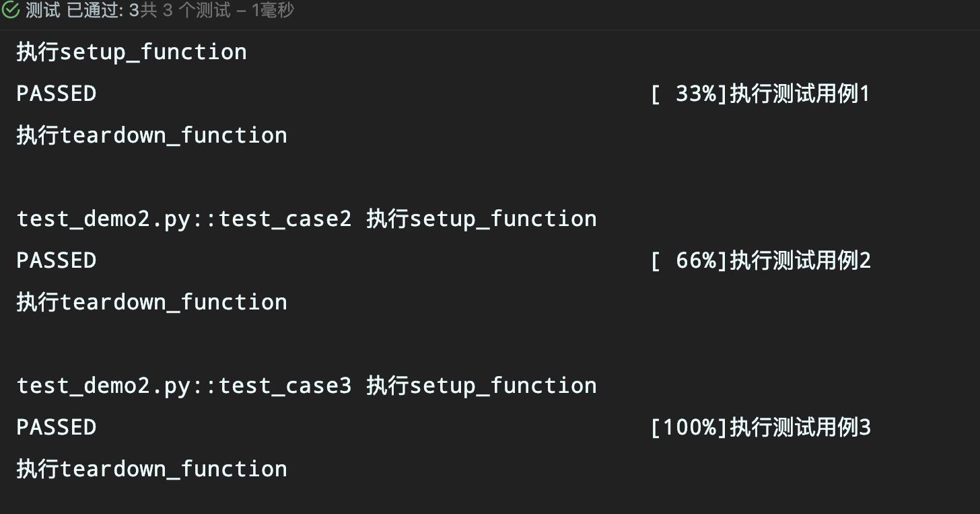Viewport: 980px width, 514px height.
Task: Click 执行setup_function after test_case3
Action: [x=482, y=385]
